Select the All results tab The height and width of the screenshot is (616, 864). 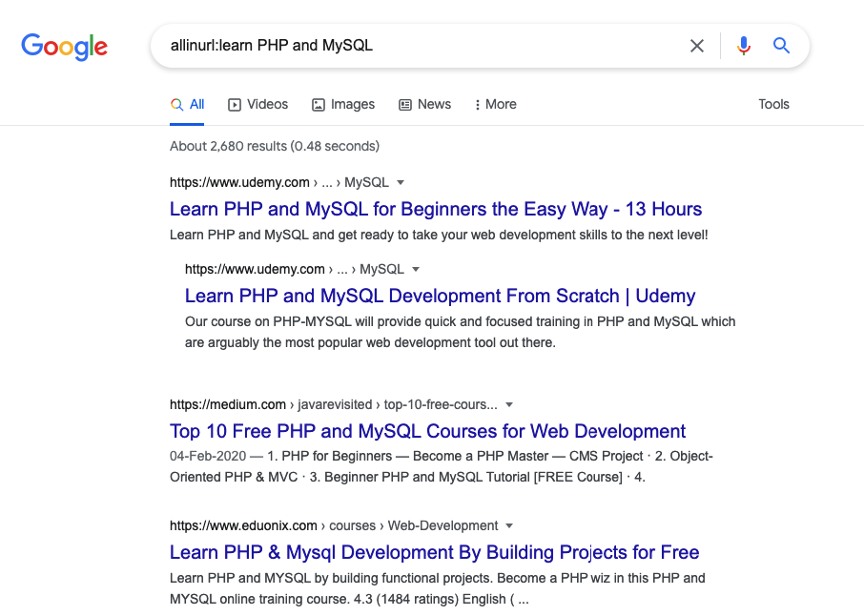(x=187, y=104)
